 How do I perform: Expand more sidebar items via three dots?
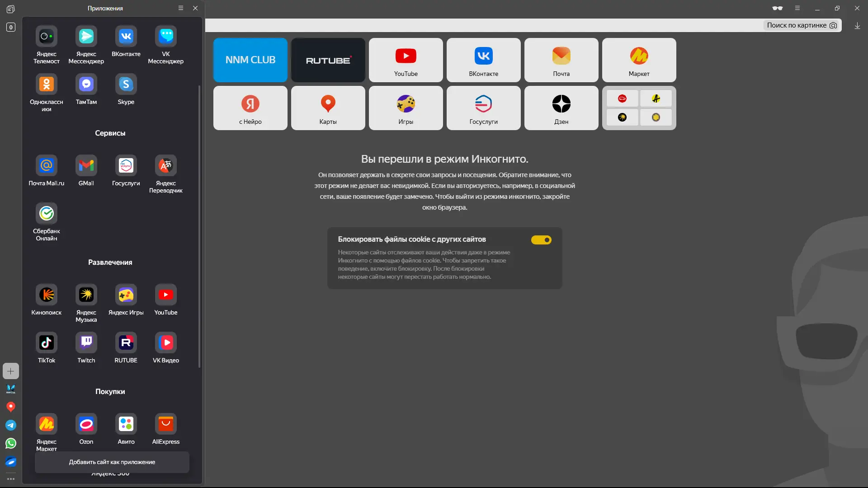[11, 479]
